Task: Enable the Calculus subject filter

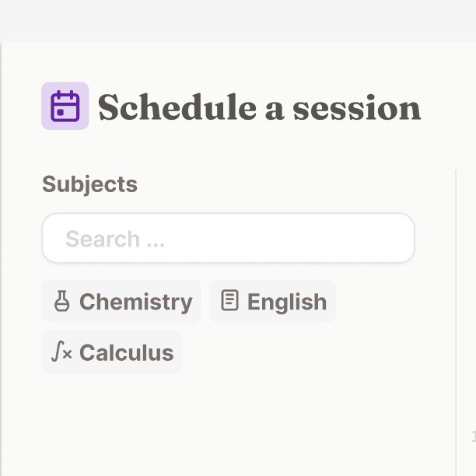Action: click(x=112, y=352)
